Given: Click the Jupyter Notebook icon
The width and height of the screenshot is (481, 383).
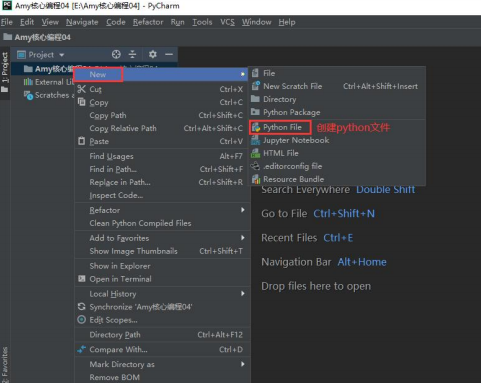Looking at the screenshot, I should click(255, 140).
